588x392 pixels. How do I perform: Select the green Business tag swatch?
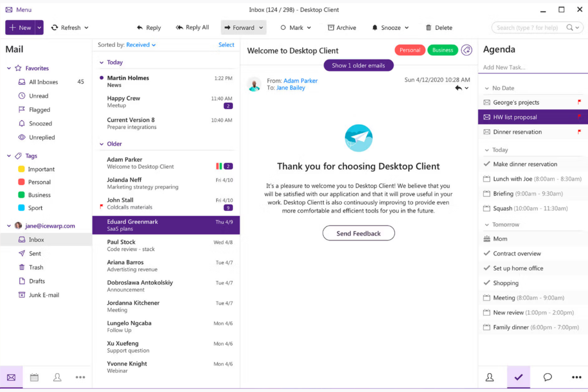tap(21, 195)
